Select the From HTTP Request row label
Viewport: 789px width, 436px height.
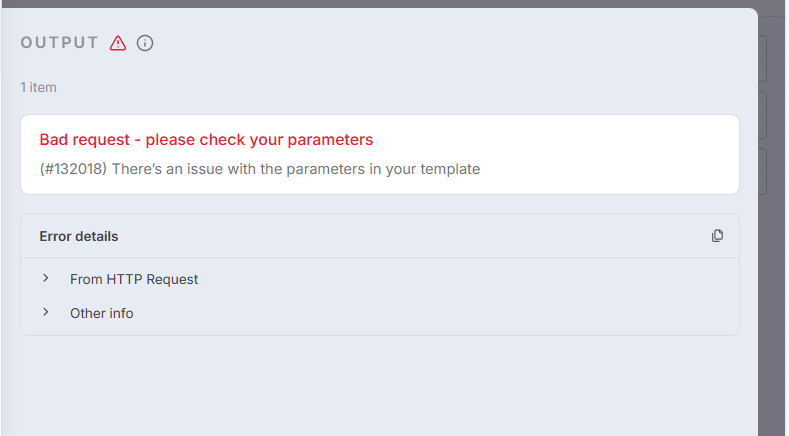[x=134, y=279]
